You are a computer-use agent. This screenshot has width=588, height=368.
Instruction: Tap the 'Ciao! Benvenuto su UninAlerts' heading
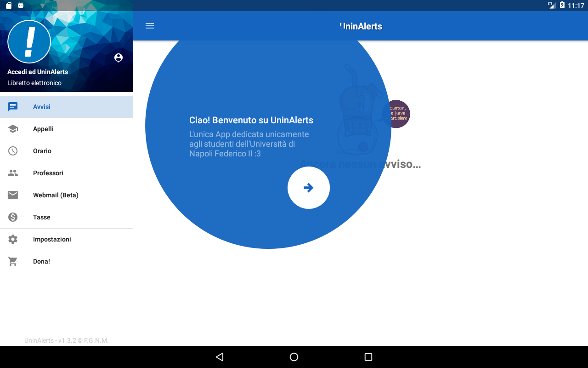[x=251, y=120]
